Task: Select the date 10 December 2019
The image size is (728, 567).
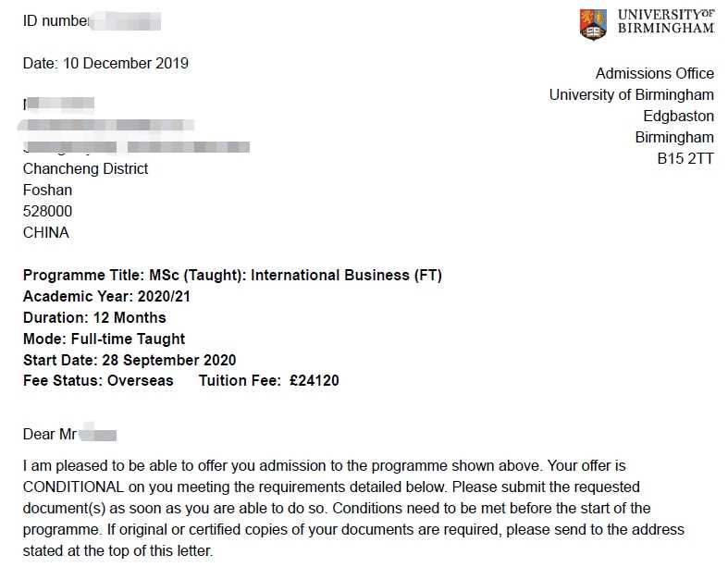Action: tap(126, 63)
